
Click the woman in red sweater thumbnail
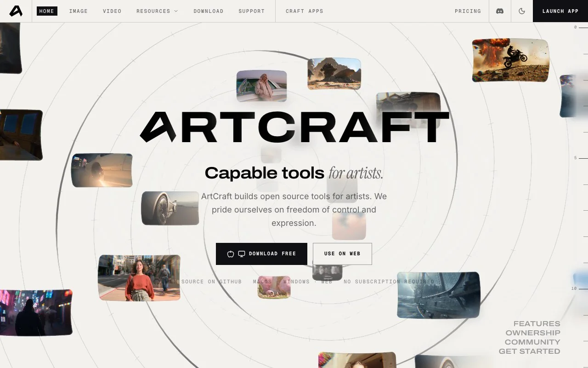pos(139,278)
